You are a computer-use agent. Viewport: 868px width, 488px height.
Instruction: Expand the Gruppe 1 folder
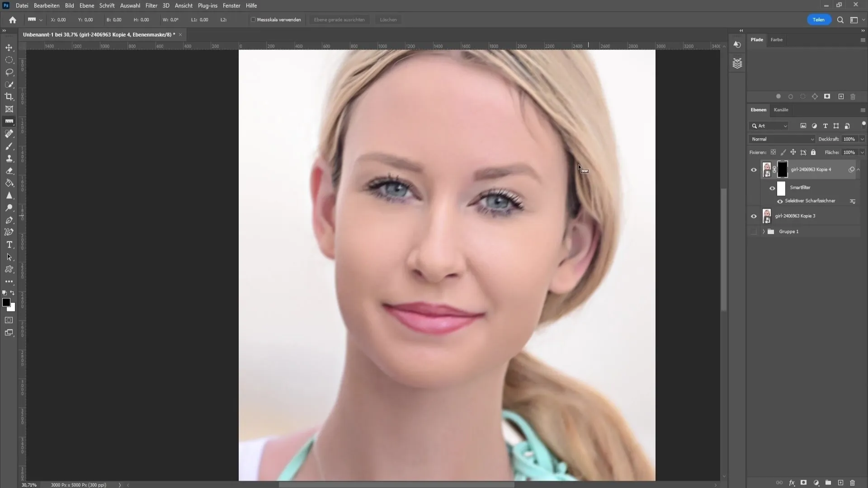[x=764, y=231]
